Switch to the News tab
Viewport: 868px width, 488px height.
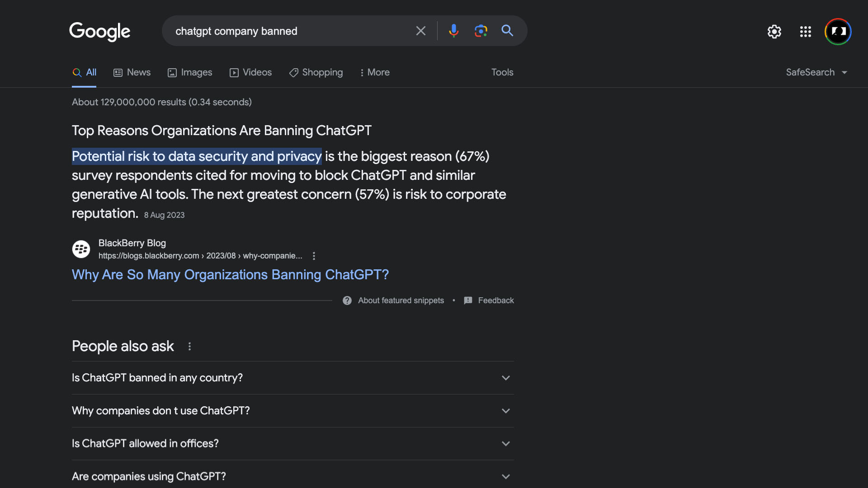[132, 72]
